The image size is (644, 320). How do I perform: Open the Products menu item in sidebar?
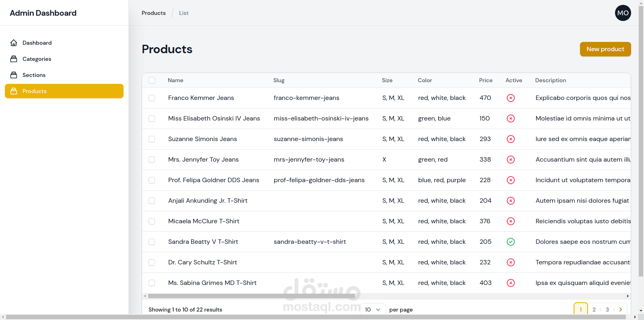(x=35, y=91)
